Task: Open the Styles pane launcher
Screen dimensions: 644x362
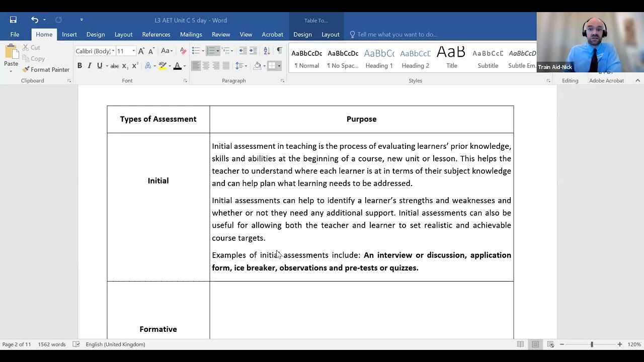Action: [x=548, y=80]
